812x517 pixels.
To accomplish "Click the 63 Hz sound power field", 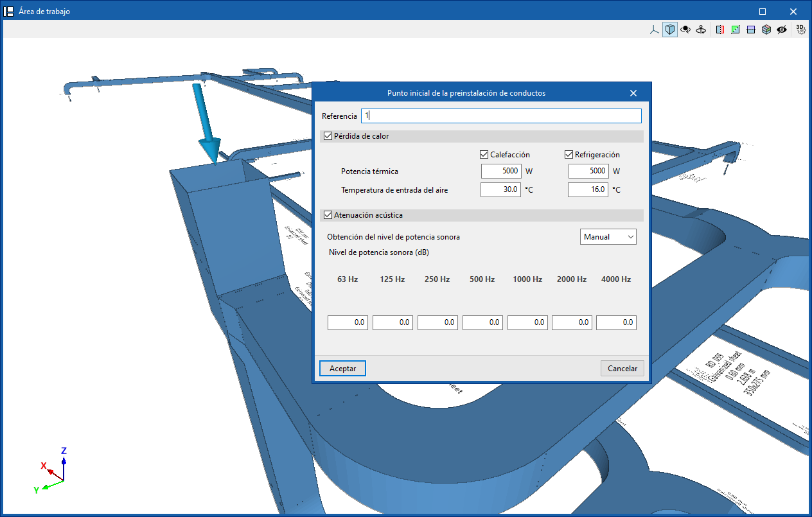I will point(348,322).
